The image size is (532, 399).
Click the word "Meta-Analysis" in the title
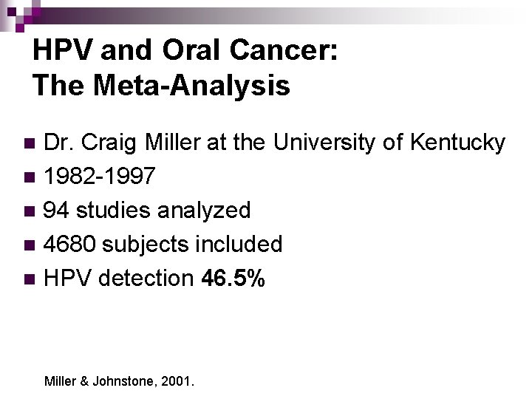(191, 86)
